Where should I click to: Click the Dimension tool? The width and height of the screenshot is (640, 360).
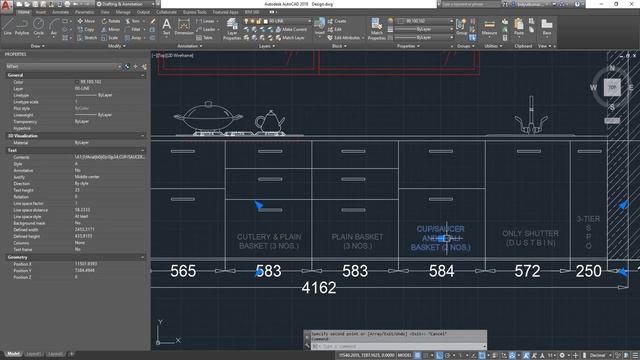coord(184,27)
